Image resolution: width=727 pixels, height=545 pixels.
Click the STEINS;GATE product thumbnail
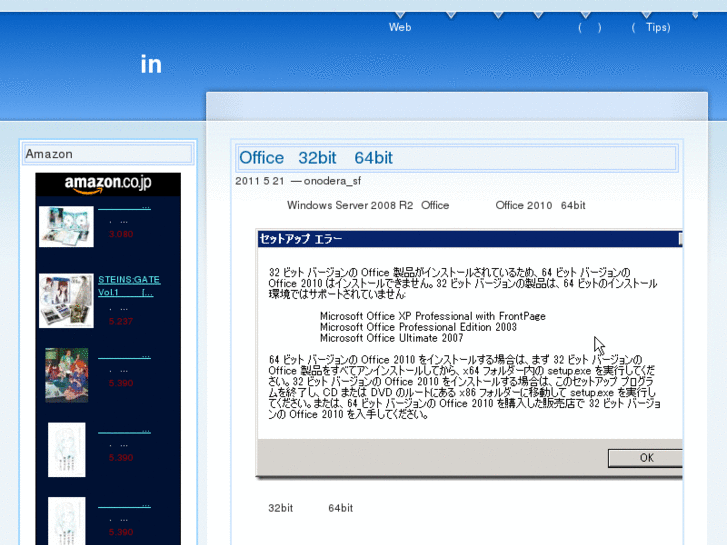click(x=66, y=301)
